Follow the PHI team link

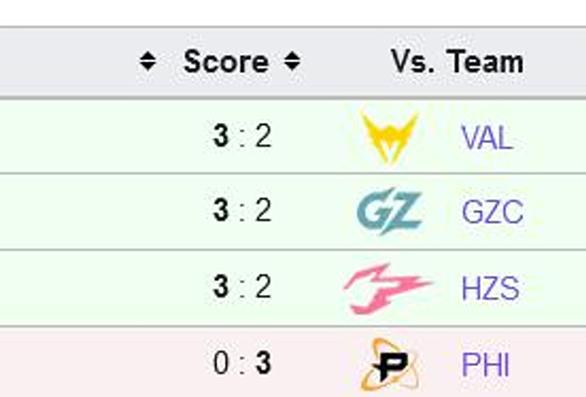485,364
